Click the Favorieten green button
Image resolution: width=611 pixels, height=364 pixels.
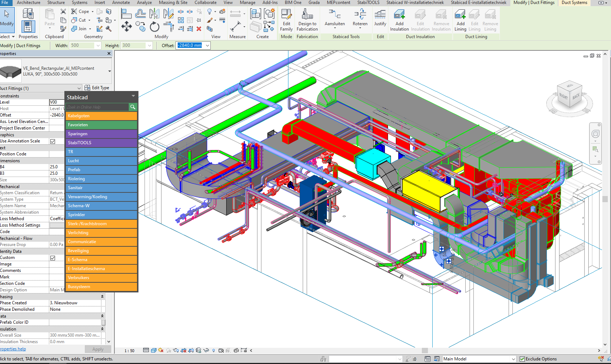point(101,125)
